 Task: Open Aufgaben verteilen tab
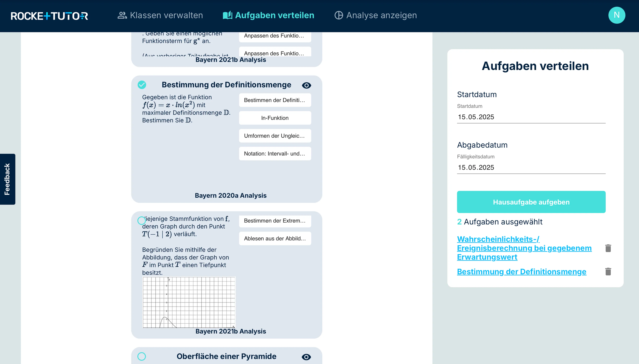[x=269, y=15]
